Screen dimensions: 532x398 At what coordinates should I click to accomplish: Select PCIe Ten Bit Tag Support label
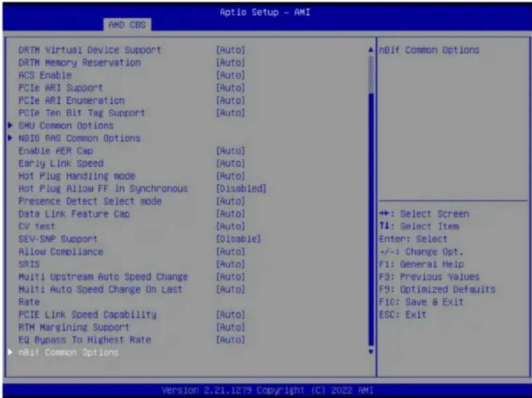pyautogui.click(x=82, y=113)
